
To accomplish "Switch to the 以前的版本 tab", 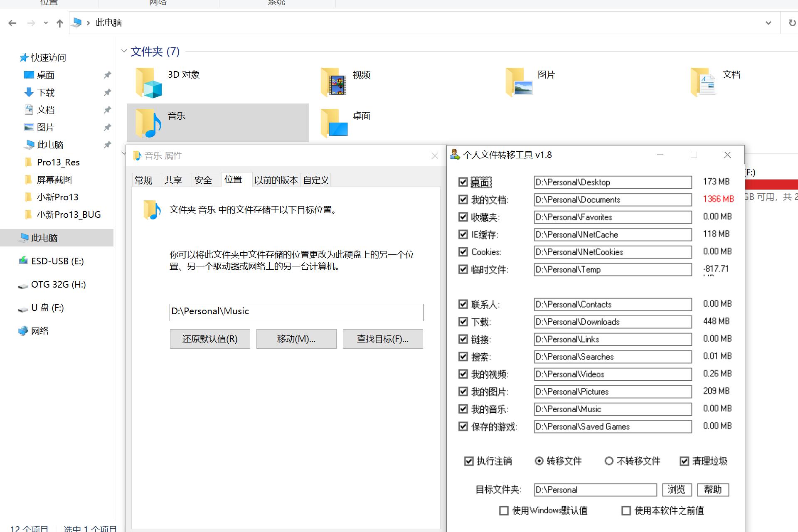I will (276, 180).
